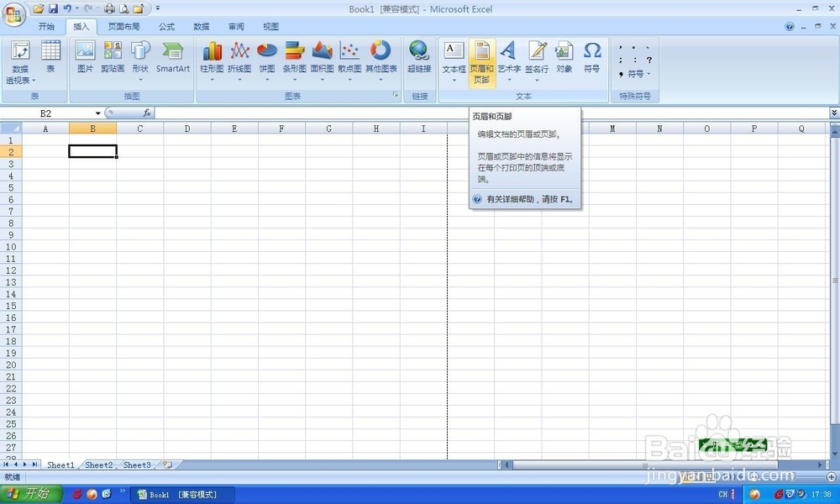The image size is (840, 504).
Task: Expand the formula bar with the chevron
Action: coord(834,113)
